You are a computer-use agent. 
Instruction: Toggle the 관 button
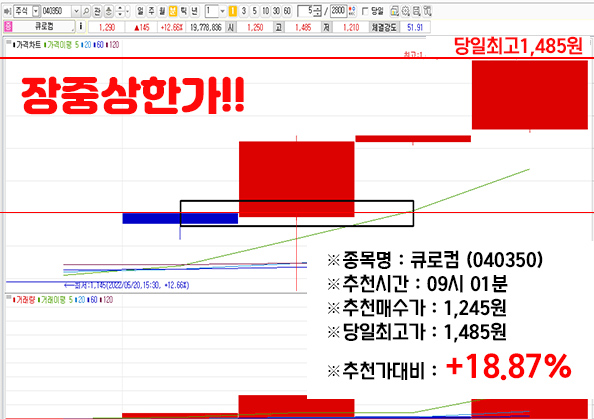click(x=97, y=11)
